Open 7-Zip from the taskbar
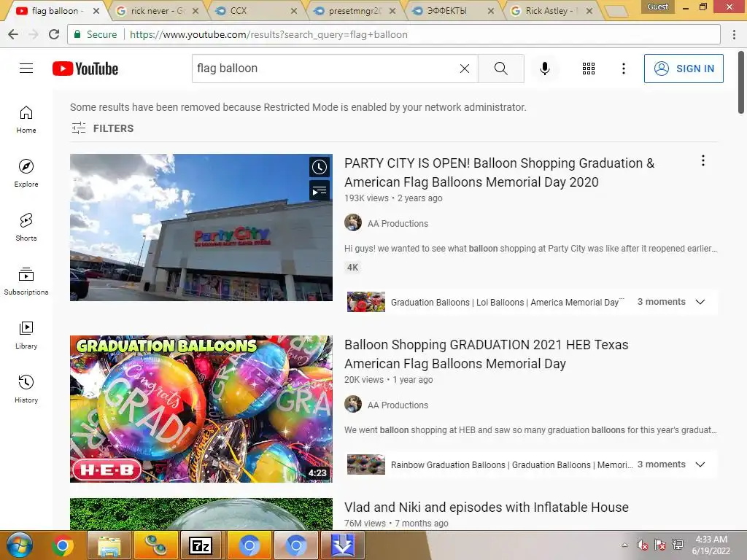 201,545
